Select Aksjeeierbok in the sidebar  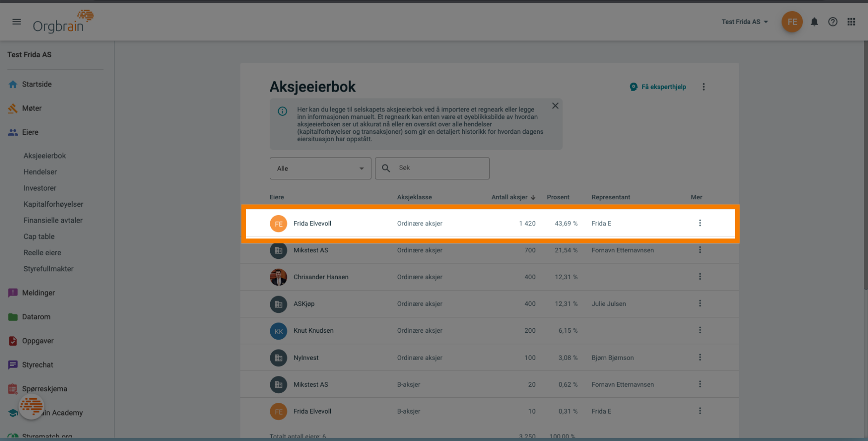pyautogui.click(x=45, y=156)
